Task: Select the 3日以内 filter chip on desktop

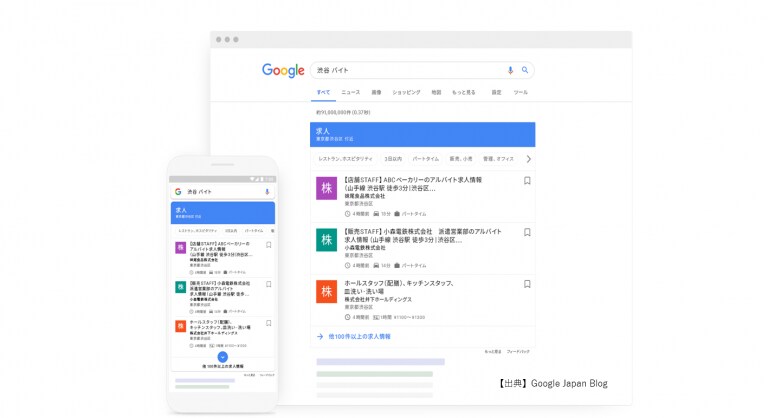Action: pos(393,159)
